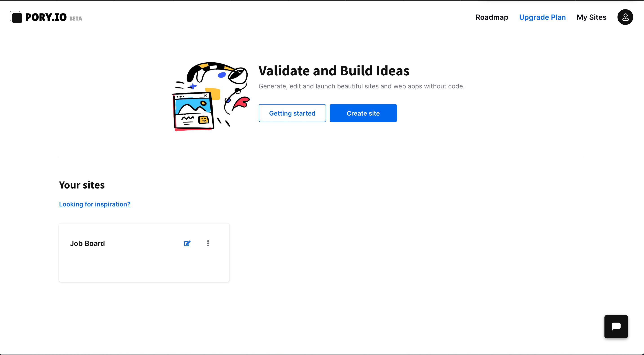The width and height of the screenshot is (644, 355).
Task: Click the hero illustration image
Action: pos(211,96)
